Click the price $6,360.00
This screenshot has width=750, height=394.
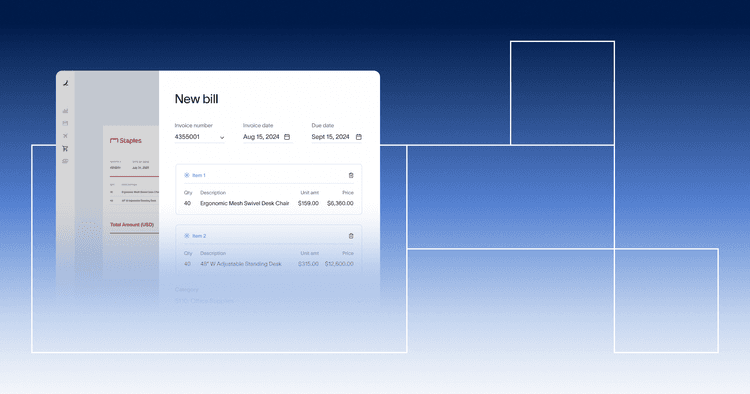tap(341, 203)
